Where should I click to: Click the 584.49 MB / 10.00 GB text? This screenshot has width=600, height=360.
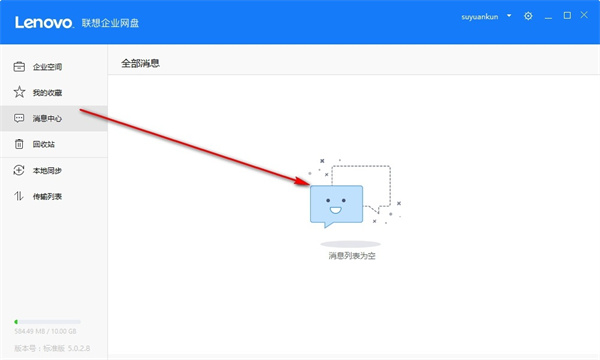[x=45, y=331]
